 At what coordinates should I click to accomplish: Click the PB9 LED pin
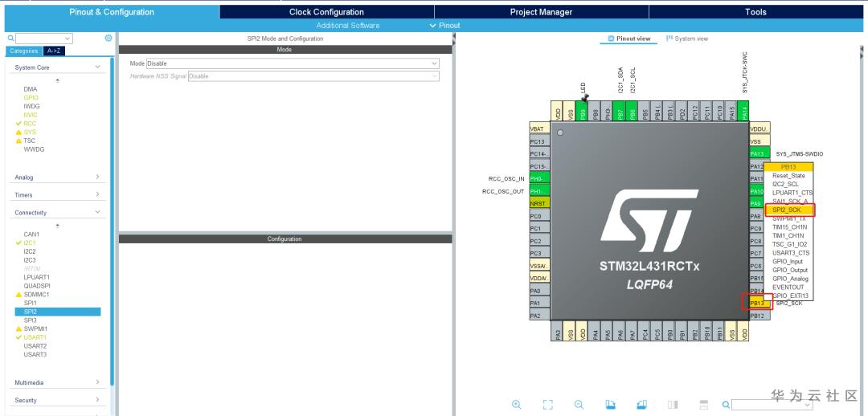tap(583, 111)
